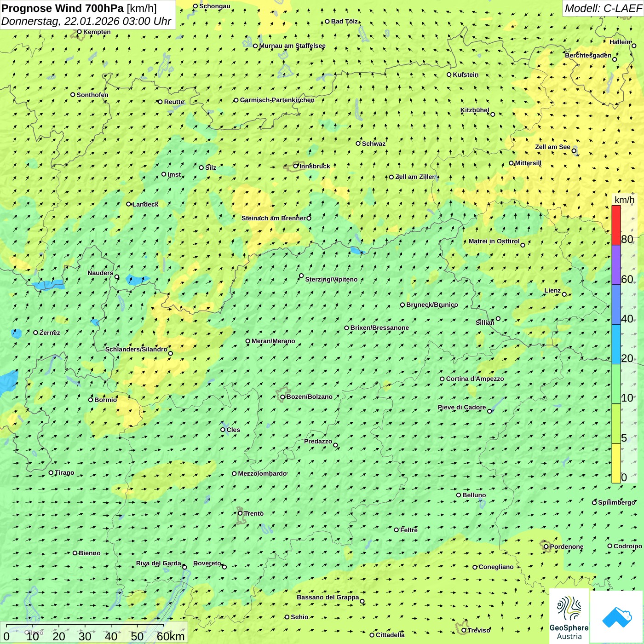Click the purple 60 km/h legend color
Image resolution: width=644 pixels, height=644 pixels.
[x=616, y=265]
